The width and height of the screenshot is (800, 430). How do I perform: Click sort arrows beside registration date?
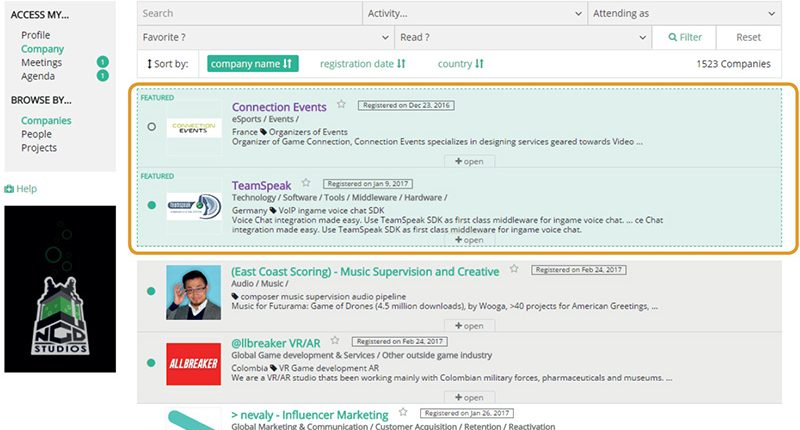point(401,64)
